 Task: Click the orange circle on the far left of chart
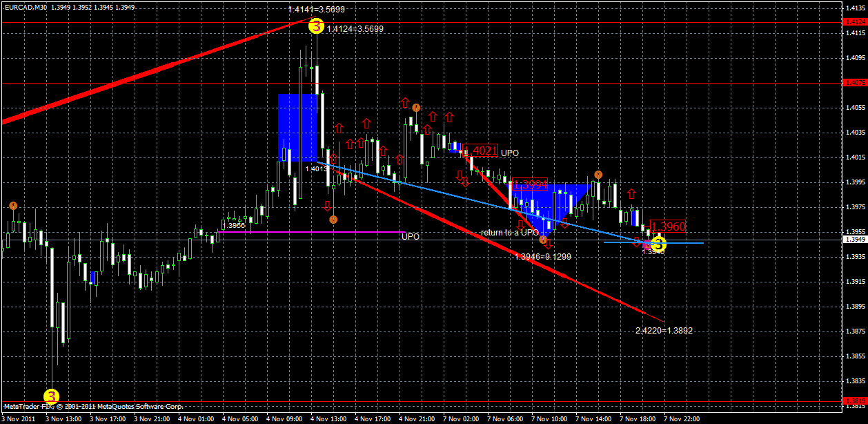pos(12,204)
